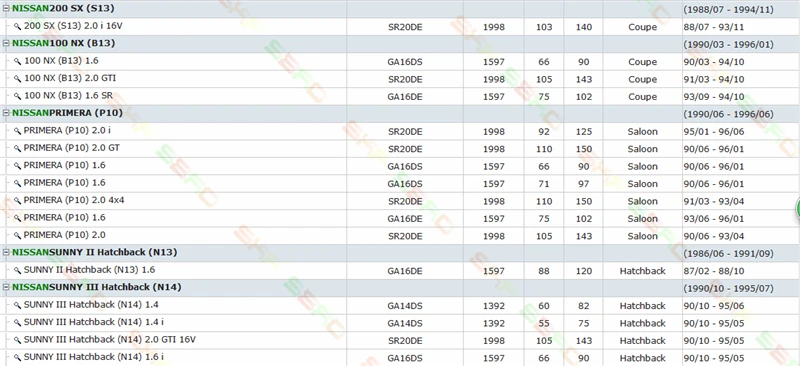
Task: Click the magnifier icon beside 100 NX (B13) 1.6 SR
Action: [17, 96]
